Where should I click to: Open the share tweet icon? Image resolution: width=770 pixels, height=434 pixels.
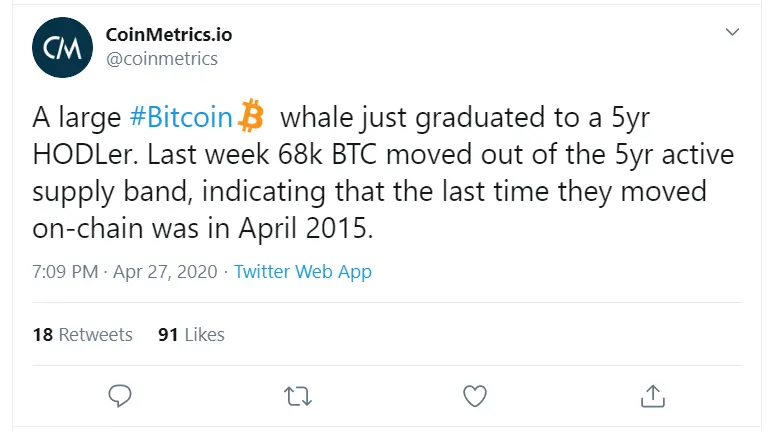coord(653,396)
